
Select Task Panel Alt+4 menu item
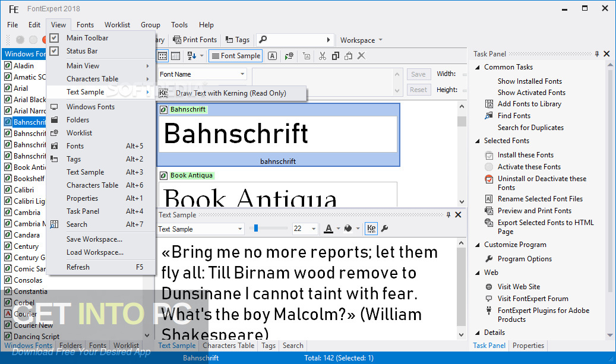click(100, 211)
